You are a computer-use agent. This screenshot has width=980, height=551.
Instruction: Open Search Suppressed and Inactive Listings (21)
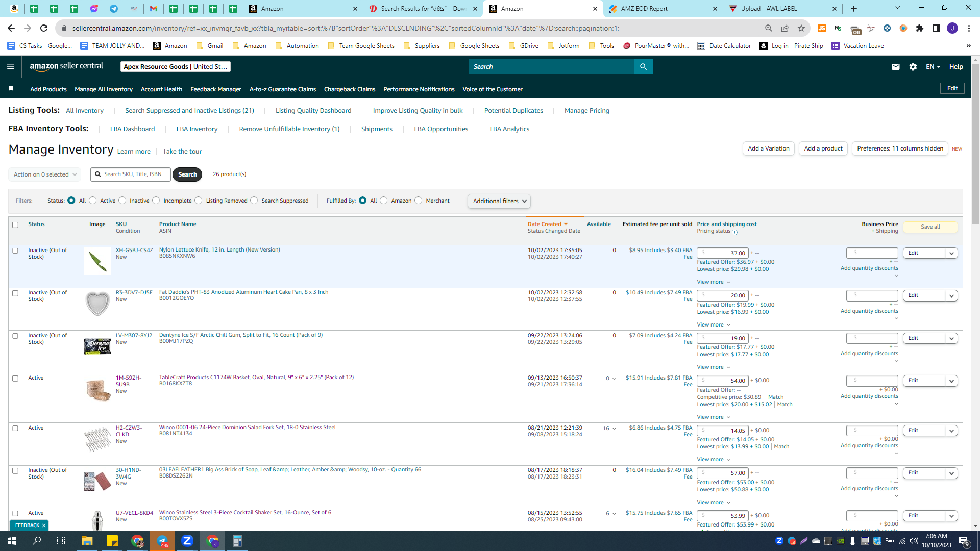(x=189, y=111)
